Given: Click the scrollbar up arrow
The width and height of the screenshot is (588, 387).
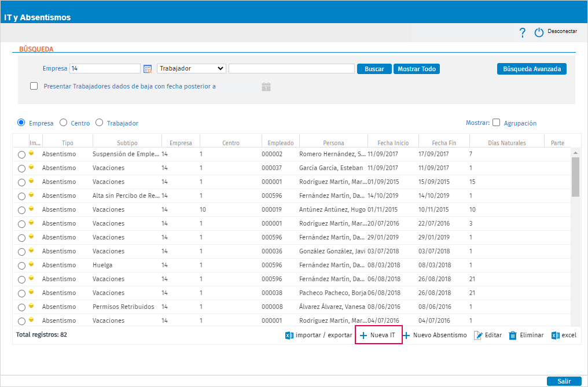Looking at the screenshot, I should coord(575,153).
